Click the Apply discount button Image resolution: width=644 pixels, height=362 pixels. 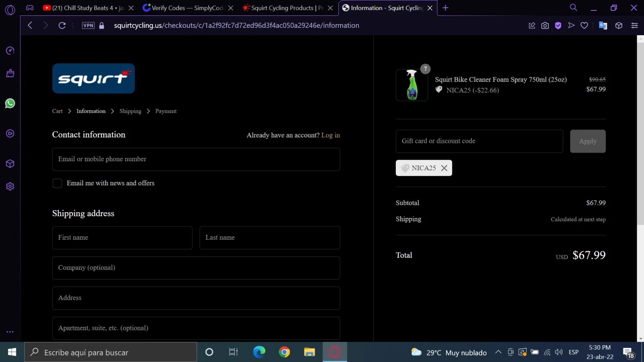[x=588, y=141]
